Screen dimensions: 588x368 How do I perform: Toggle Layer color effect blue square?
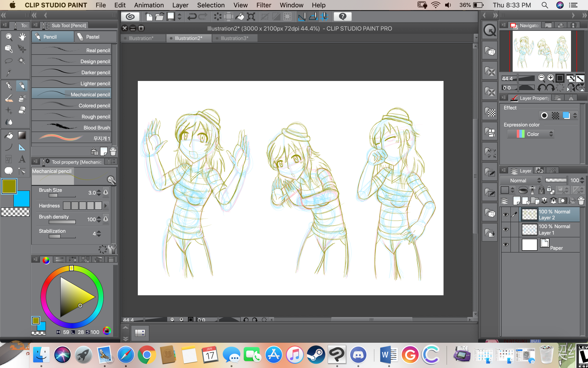566,115
